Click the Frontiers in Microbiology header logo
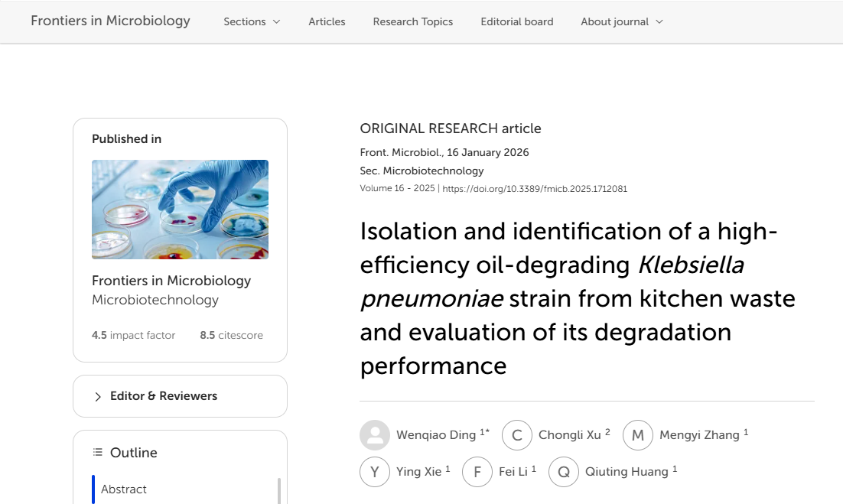 pos(110,21)
